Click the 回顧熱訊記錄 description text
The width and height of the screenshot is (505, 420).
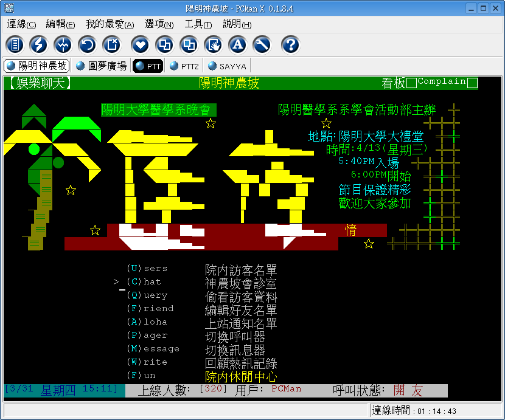coord(241,363)
